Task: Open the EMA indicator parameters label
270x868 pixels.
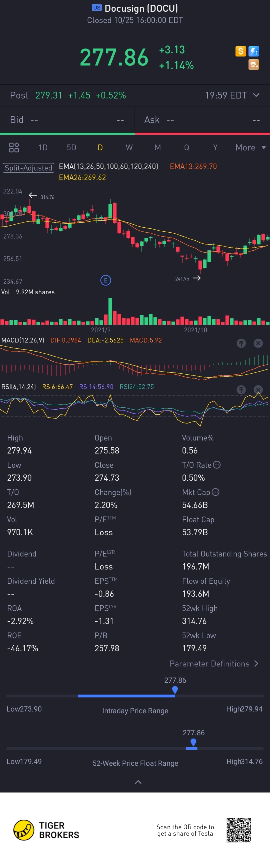Action: coord(108,166)
